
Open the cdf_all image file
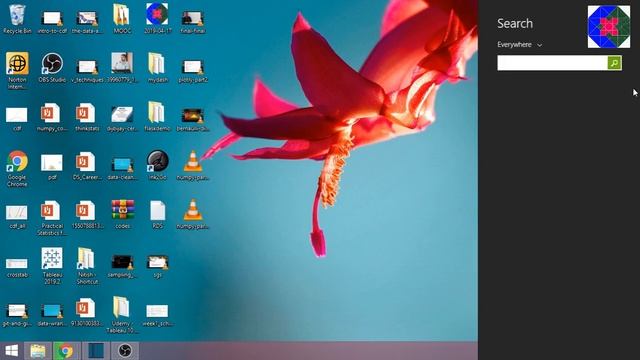(17, 216)
